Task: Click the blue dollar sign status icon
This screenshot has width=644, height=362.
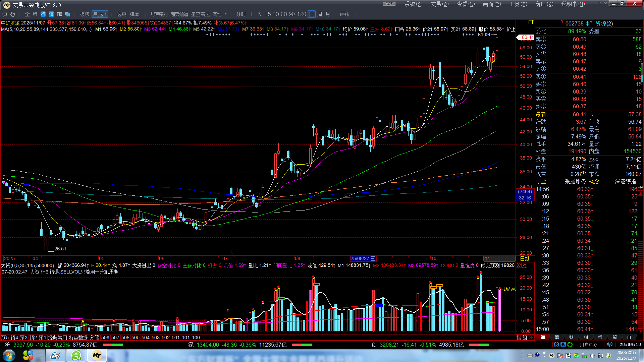Action: [556, 345]
